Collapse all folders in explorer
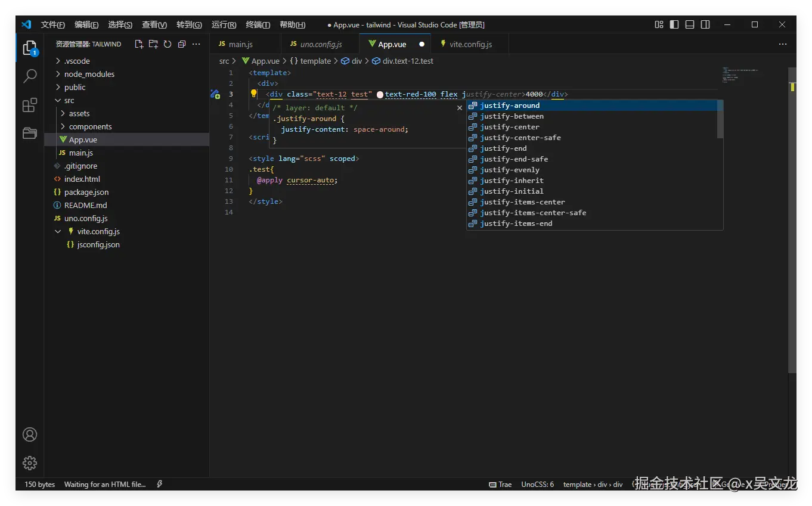Image resolution: width=812 pixels, height=506 pixels. [182, 44]
